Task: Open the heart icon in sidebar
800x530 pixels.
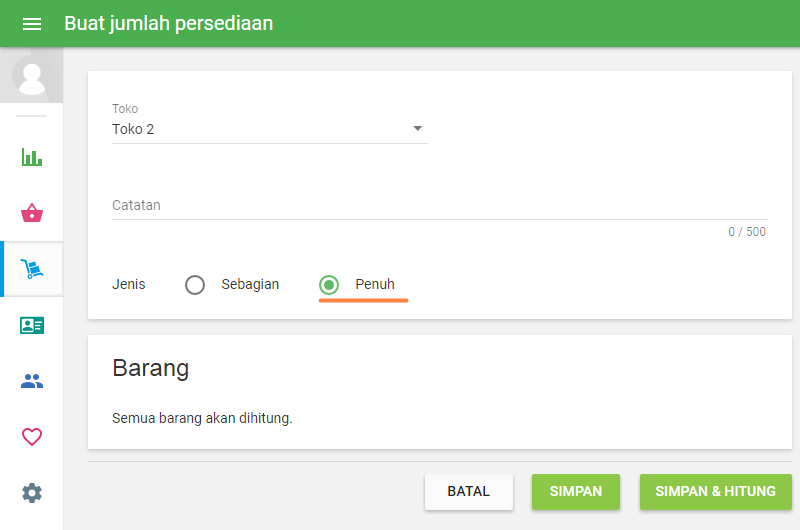Action: (x=32, y=437)
